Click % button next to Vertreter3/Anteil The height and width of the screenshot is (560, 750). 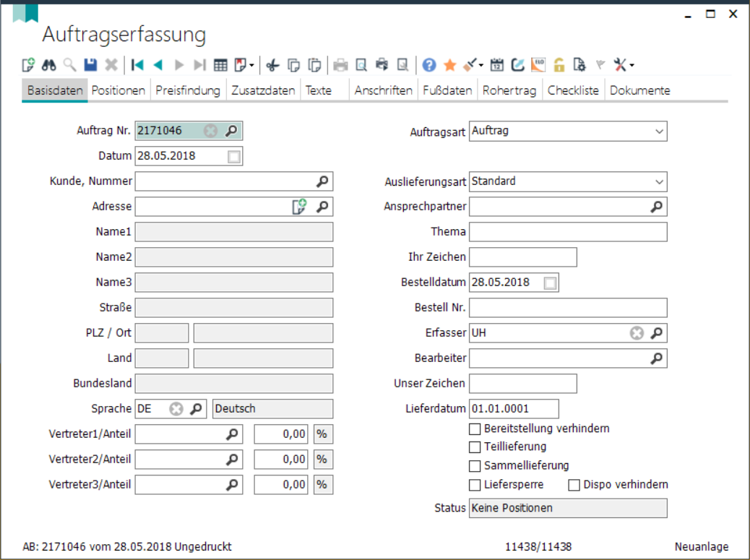323,485
